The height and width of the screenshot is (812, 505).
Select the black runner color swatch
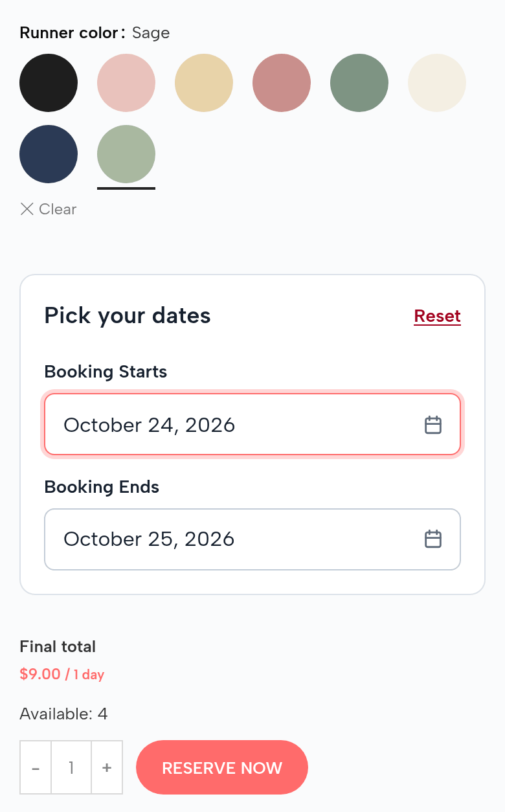click(49, 83)
